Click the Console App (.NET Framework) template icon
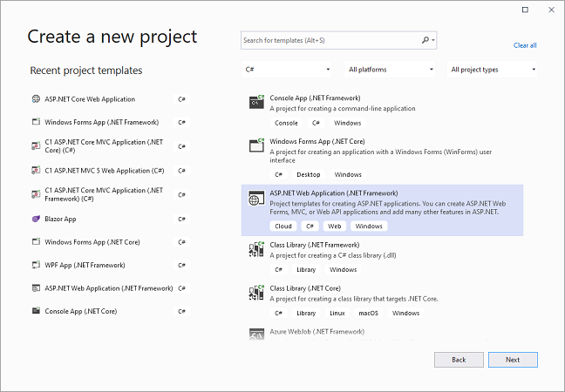Viewport: 565px width, 392px height. (x=256, y=103)
